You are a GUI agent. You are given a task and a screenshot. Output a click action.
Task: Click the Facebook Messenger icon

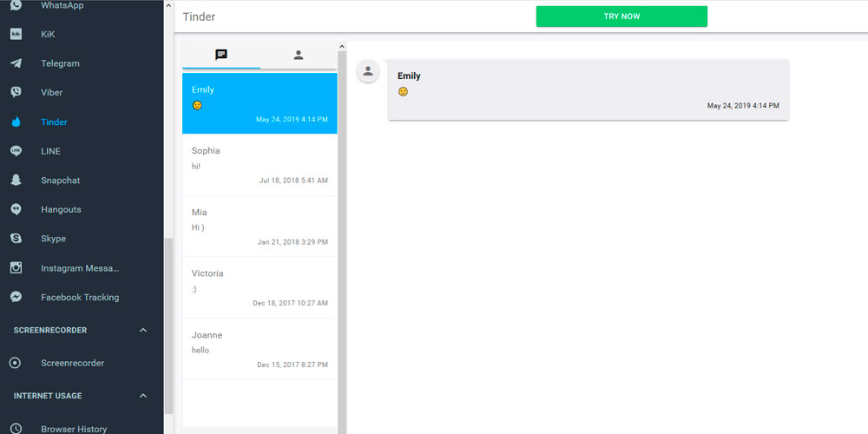click(16, 297)
